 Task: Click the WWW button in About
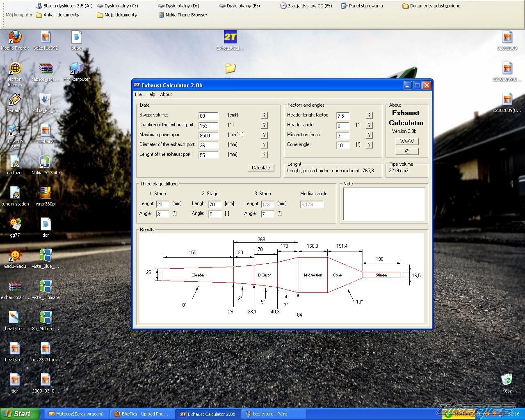[x=407, y=142]
